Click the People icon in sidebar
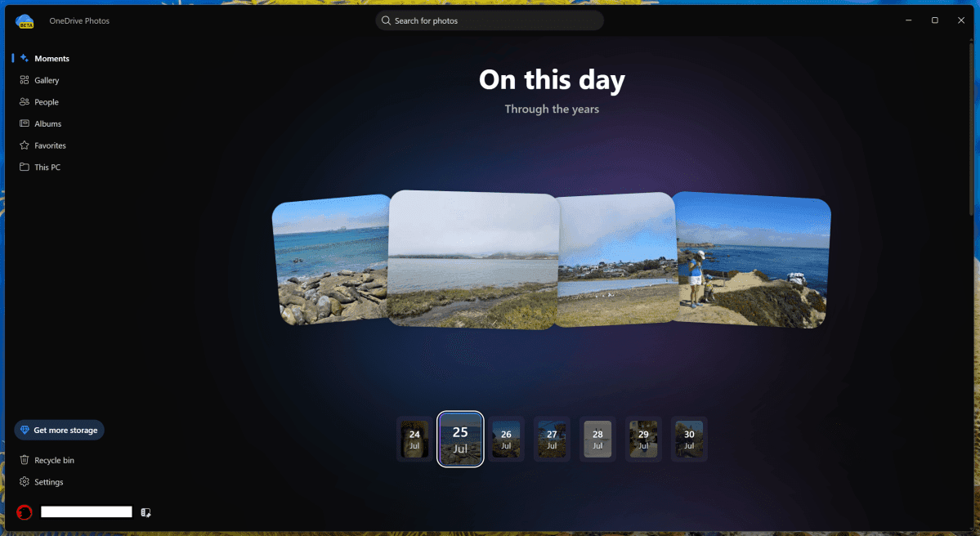 click(x=25, y=102)
